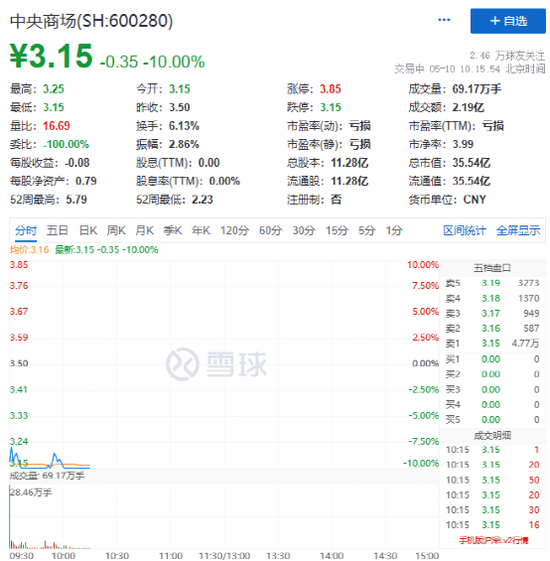Click the 跌停 3.15 value
The height and width of the screenshot is (561, 550).
[x=330, y=107]
